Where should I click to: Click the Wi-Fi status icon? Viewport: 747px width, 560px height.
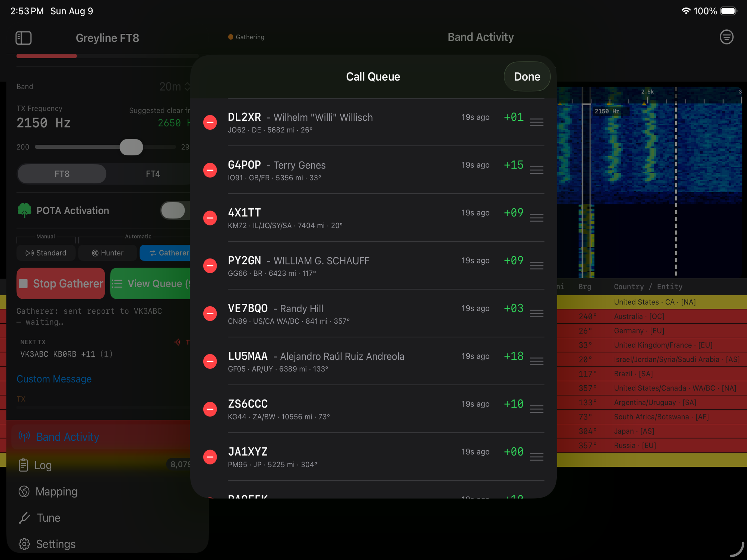tap(686, 11)
